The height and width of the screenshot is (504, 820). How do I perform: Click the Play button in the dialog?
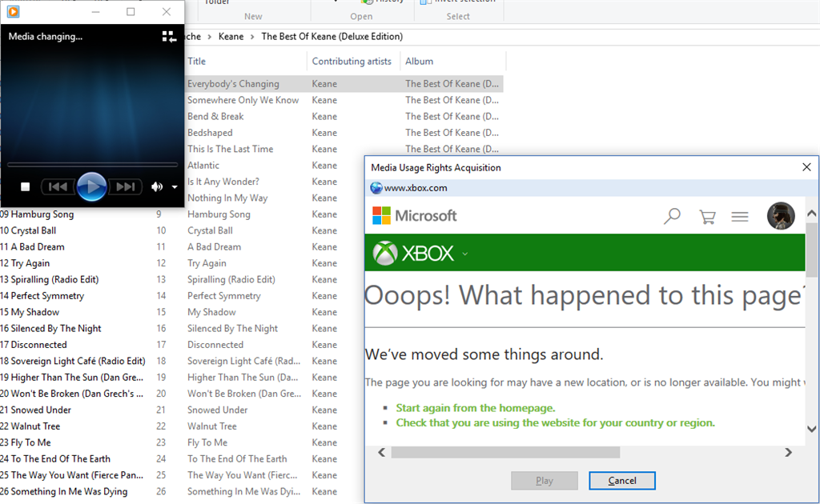[x=545, y=481]
